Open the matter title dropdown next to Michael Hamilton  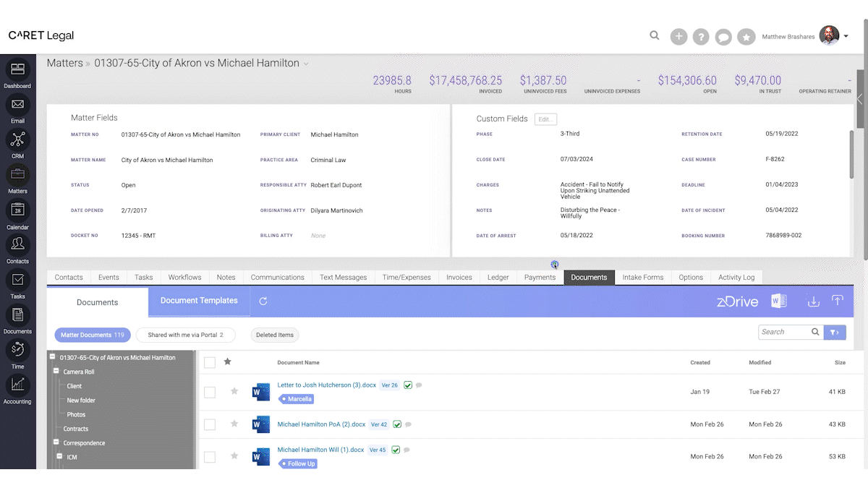point(307,63)
